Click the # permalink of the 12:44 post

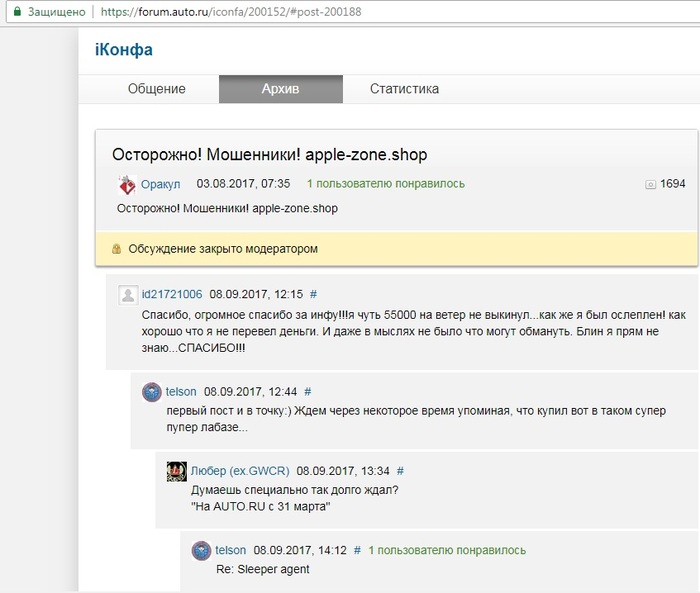pos(308,392)
